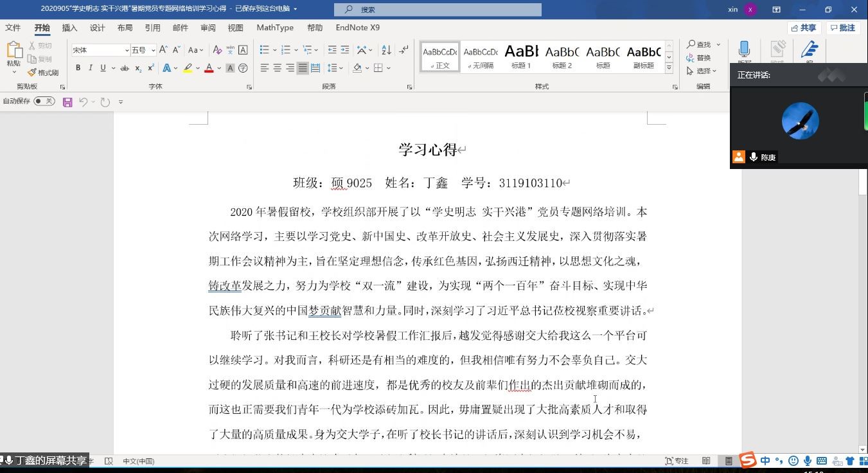Click the search box in title bar
The height and width of the screenshot is (473, 868).
tap(438, 10)
